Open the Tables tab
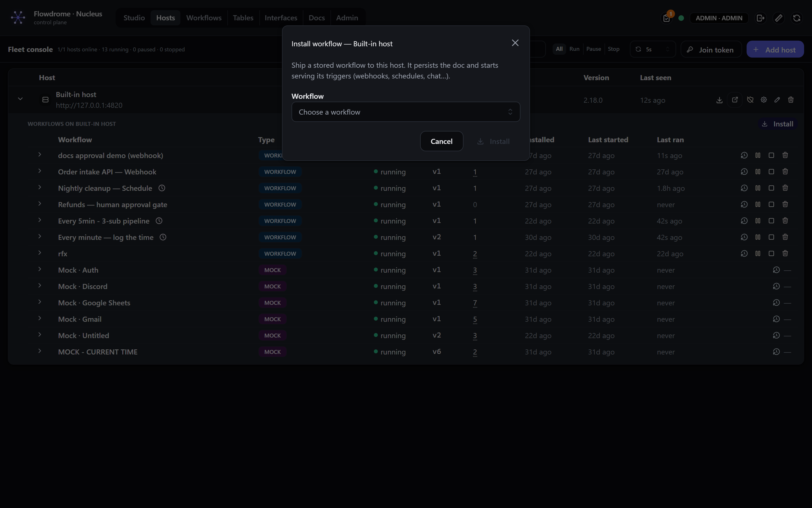The height and width of the screenshot is (508, 812). point(243,18)
